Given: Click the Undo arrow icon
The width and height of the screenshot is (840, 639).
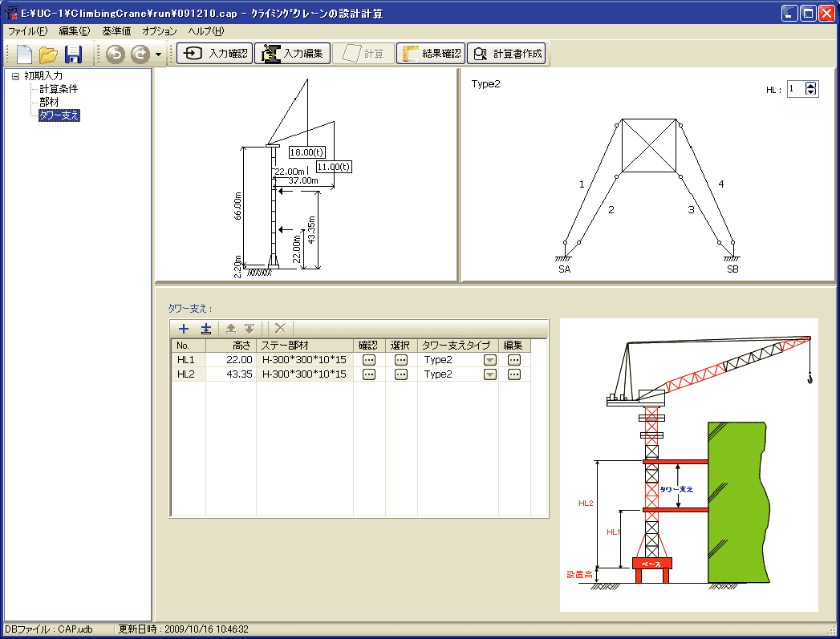Looking at the screenshot, I should 116,54.
